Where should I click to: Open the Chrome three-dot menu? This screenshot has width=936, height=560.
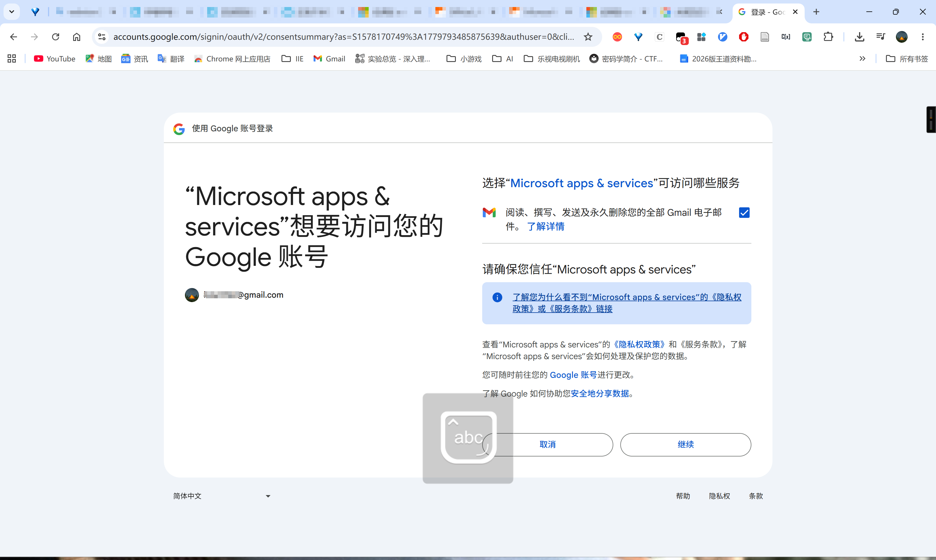tap(923, 37)
